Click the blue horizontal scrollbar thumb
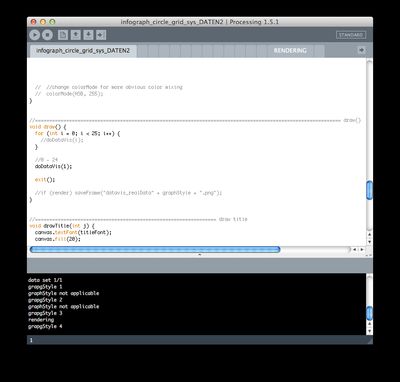400x382 pixels. [x=155, y=249]
